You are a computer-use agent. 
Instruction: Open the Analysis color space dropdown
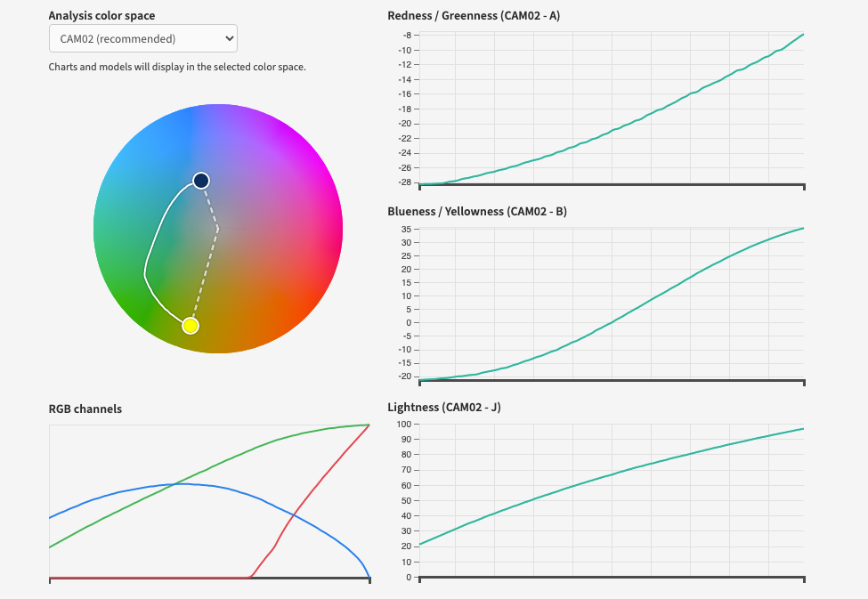pos(142,38)
